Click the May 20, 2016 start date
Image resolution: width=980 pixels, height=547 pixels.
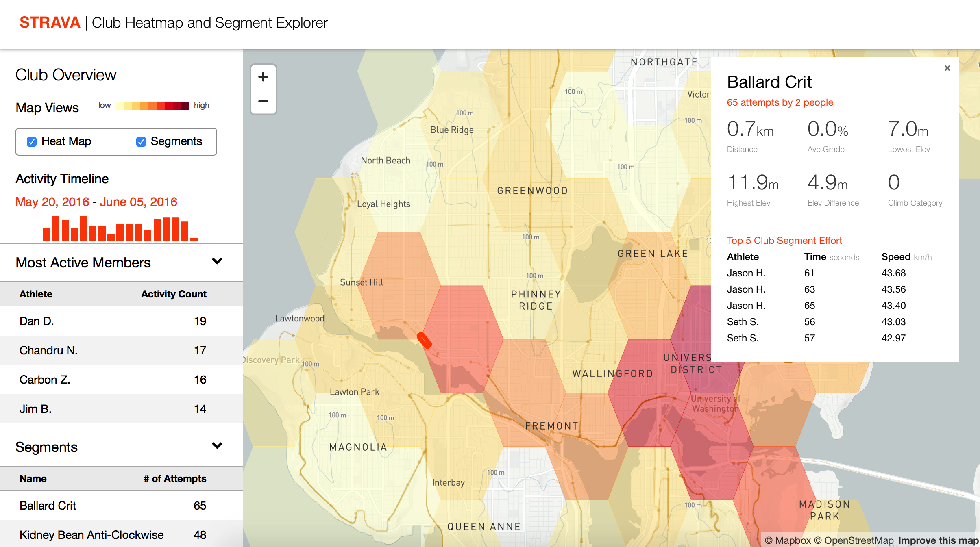click(52, 202)
